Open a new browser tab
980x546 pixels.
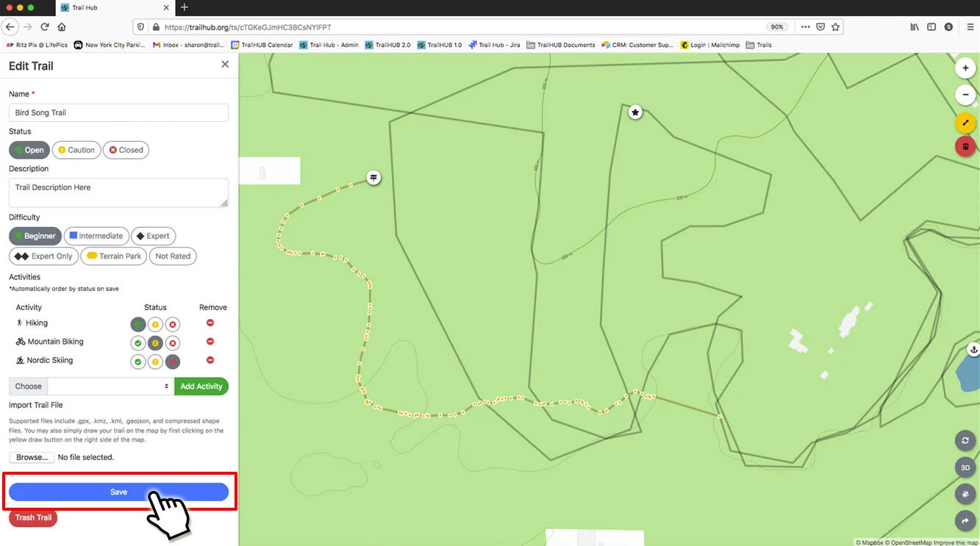185,7
